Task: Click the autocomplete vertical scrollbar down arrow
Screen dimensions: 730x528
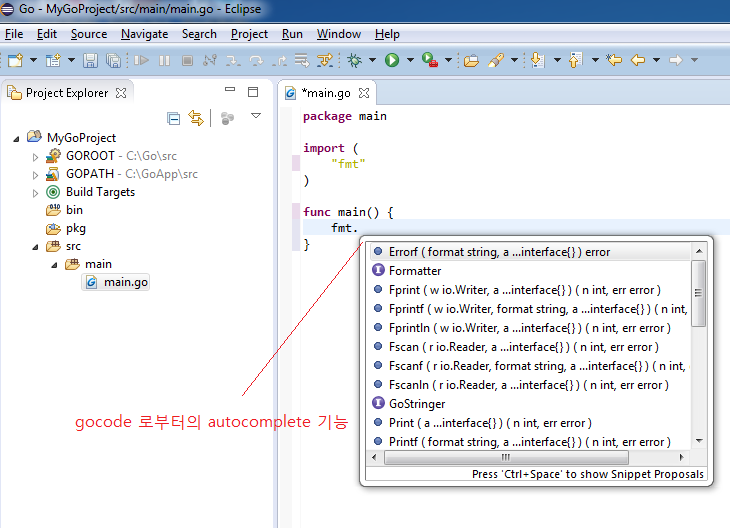Action: (699, 440)
